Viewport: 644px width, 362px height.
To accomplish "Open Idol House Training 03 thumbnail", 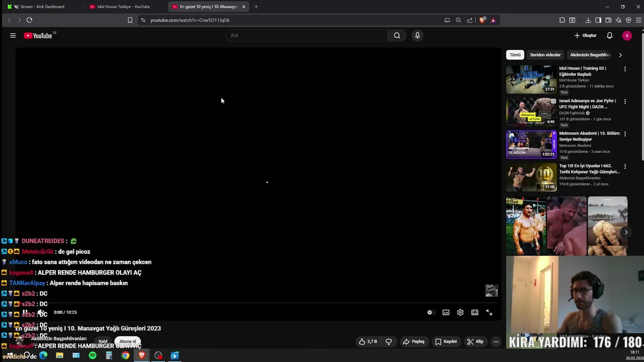I will 531,79.
